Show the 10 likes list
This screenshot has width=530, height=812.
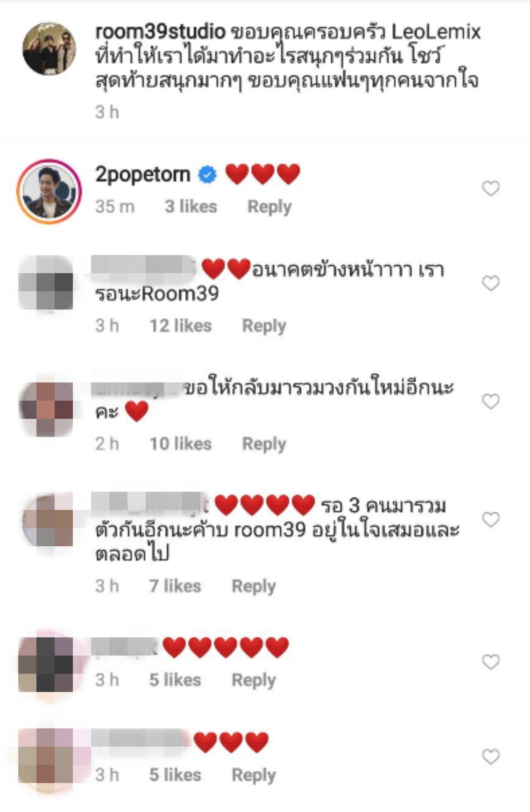(181, 444)
